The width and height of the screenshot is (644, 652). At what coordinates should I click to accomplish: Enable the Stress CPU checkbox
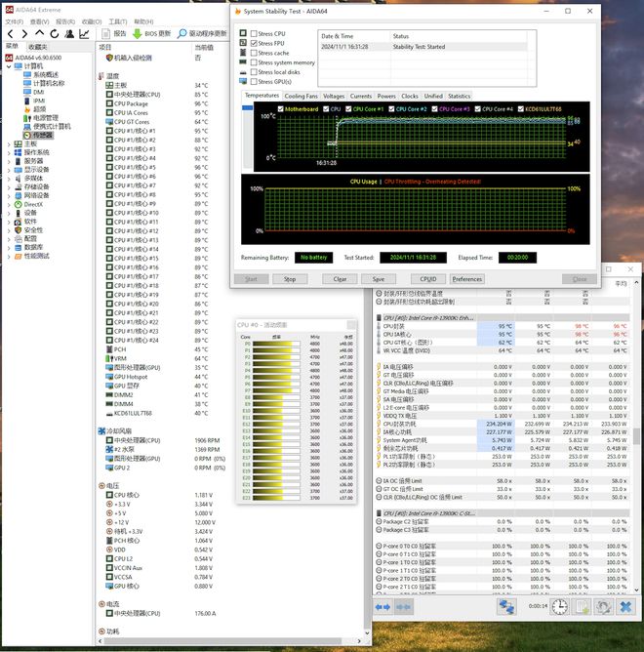tap(254, 34)
